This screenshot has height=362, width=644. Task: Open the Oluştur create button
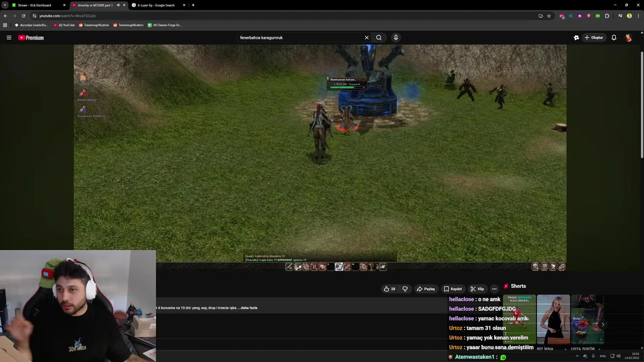(x=594, y=38)
